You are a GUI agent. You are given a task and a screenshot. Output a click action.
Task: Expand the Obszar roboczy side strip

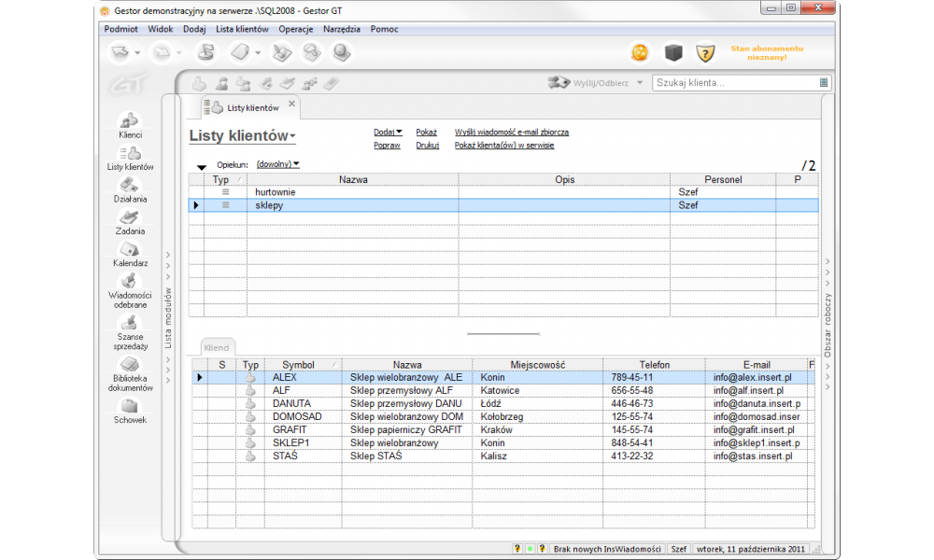pyautogui.click(x=828, y=325)
